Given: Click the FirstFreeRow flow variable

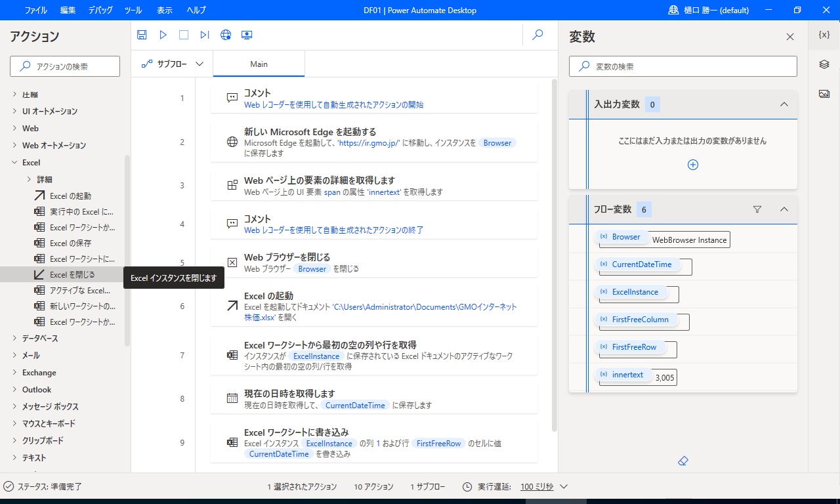Looking at the screenshot, I should coord(629,347).
